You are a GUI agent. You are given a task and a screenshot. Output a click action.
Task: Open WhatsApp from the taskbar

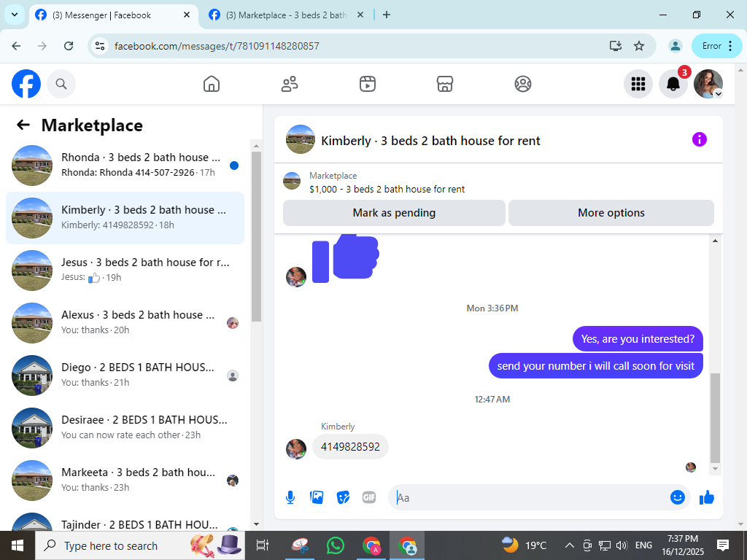coord(336,545)
